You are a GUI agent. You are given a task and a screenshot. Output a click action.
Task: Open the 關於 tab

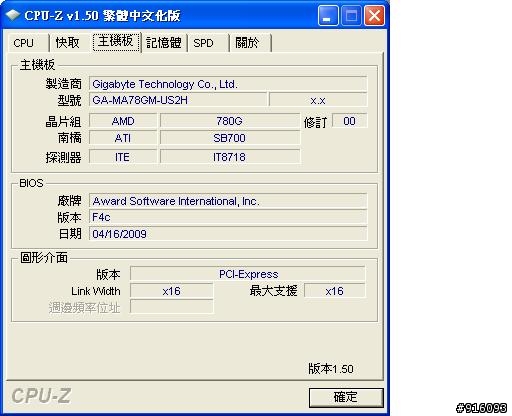point(251,43)
